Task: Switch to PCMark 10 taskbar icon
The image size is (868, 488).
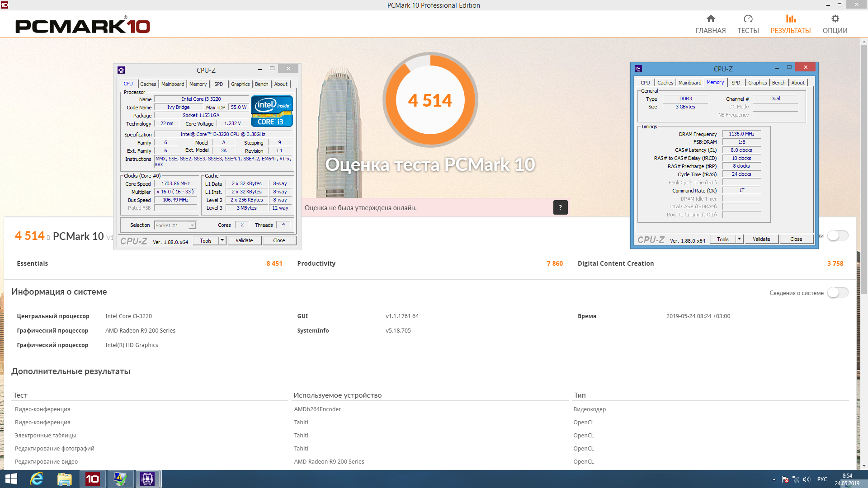Action: (93, 479)
